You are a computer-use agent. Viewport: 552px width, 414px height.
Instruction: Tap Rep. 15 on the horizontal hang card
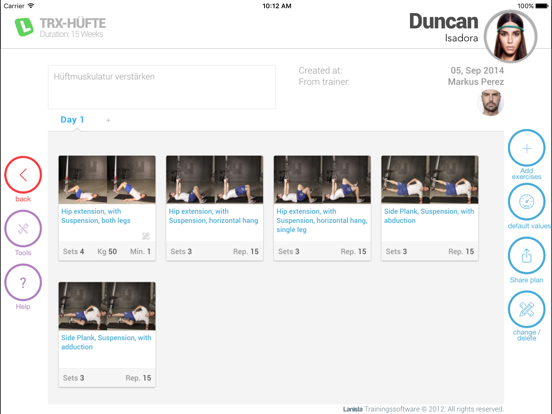[x=246, y=251]
